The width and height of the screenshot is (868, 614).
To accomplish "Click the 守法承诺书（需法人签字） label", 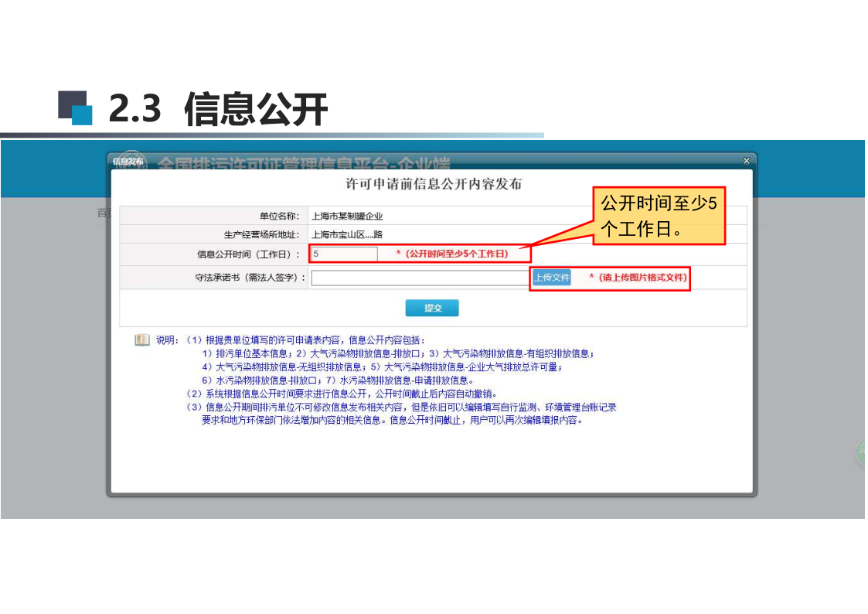I will click(x=250, y=278).
